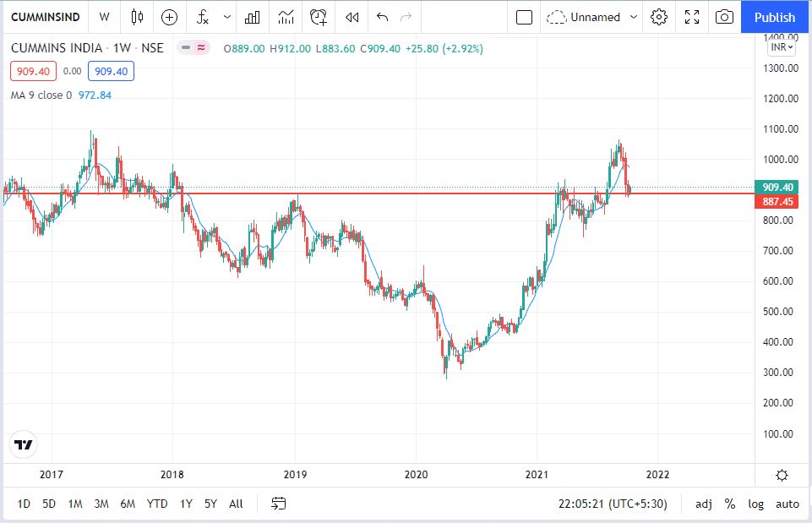
Task: Toggle the log scale option
Action: (755, 504)
